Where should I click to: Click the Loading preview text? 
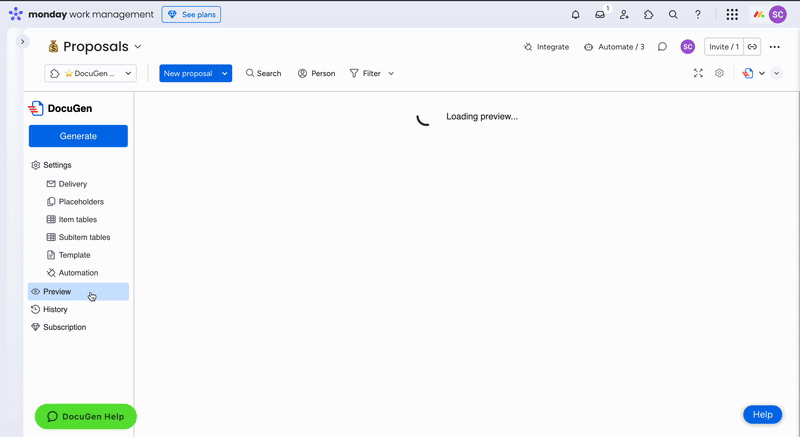482,117
